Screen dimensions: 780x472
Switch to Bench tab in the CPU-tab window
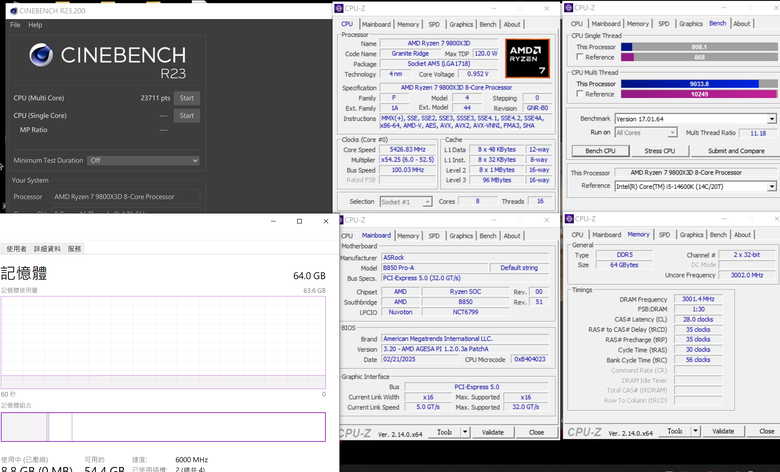(x=488, y=24)
